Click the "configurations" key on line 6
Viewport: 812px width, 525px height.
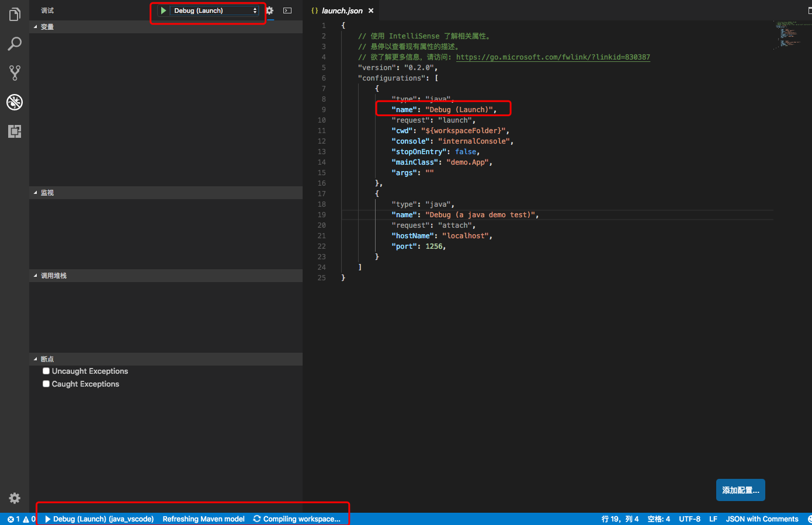click(x=391, y=78)
